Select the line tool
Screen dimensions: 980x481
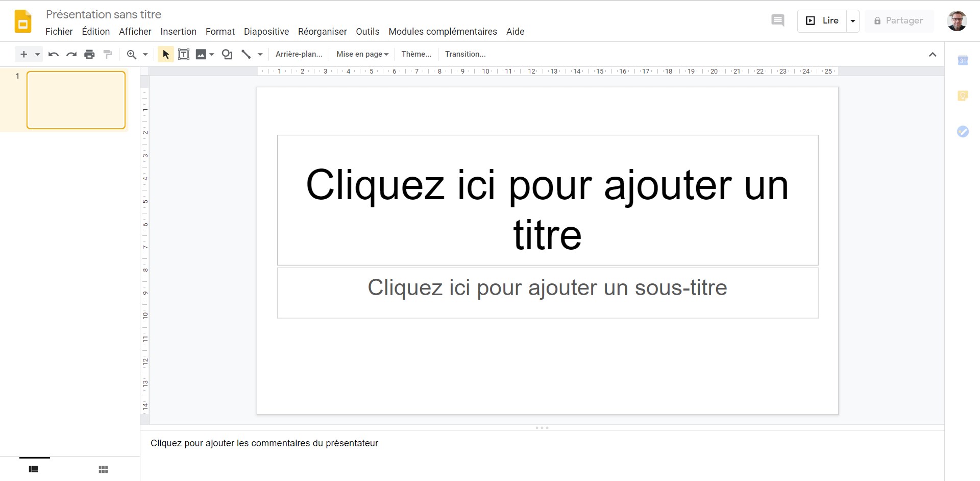pyautogui.click(x=246, y=54)
